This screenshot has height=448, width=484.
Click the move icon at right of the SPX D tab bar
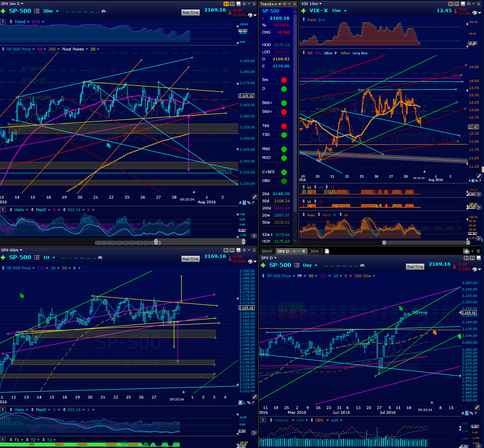coord(466,251)
